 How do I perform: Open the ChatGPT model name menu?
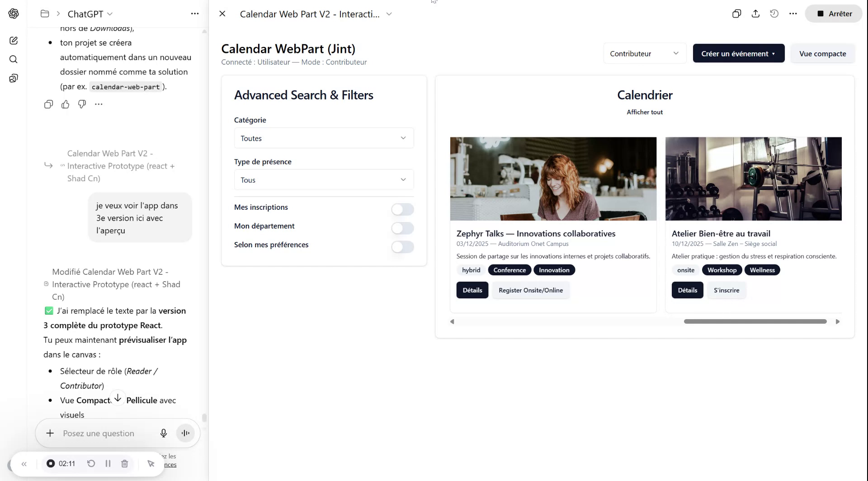pos(90,14)
